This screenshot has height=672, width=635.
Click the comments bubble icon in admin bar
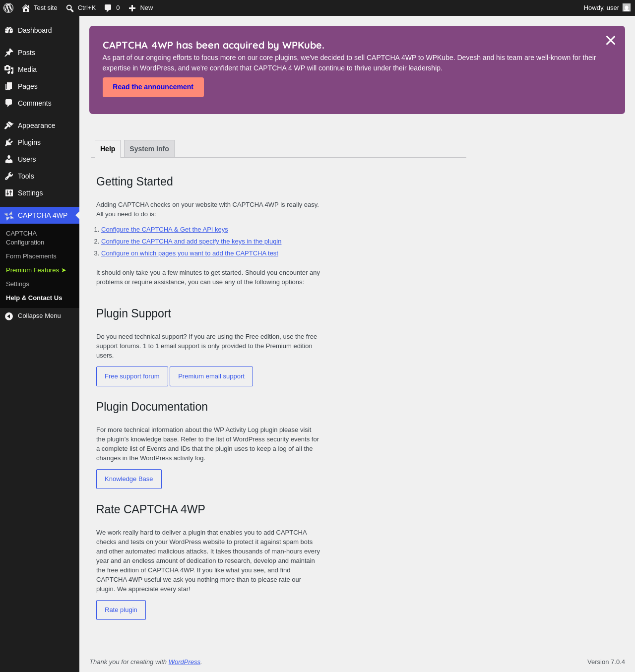pos(108,8)
